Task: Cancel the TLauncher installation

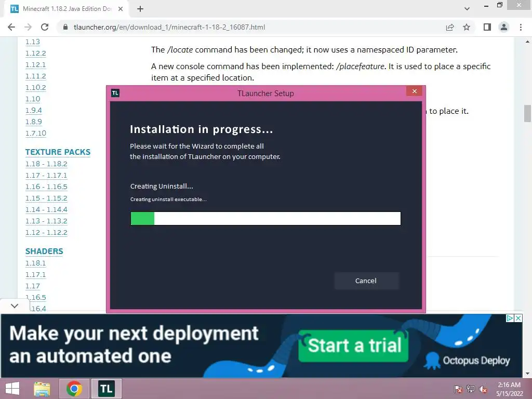Action: pos(366,281)
